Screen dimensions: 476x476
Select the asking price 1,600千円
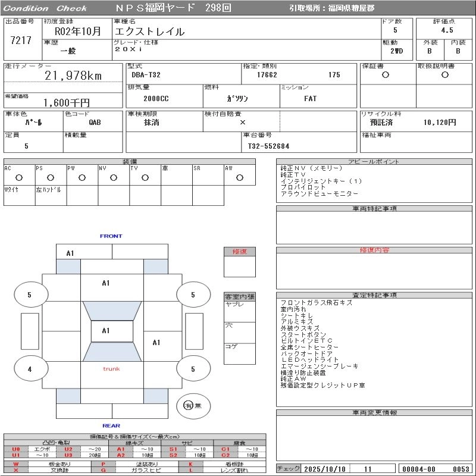coord(67,102)
